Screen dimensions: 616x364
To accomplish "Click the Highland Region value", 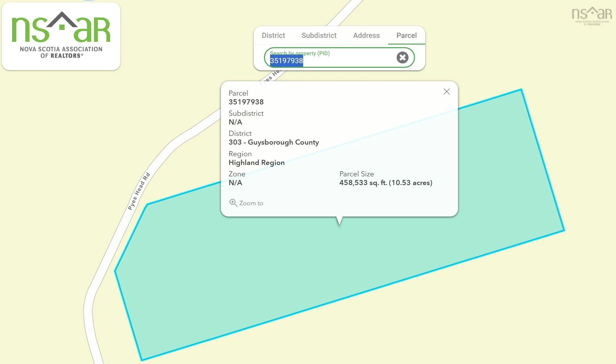I will [x=256, y=163].
